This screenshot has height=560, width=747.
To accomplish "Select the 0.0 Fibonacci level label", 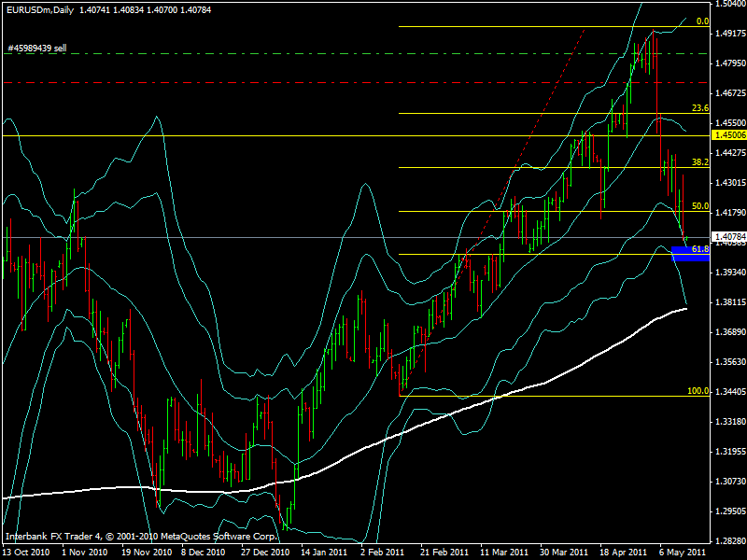I will [x=703, y=21].
